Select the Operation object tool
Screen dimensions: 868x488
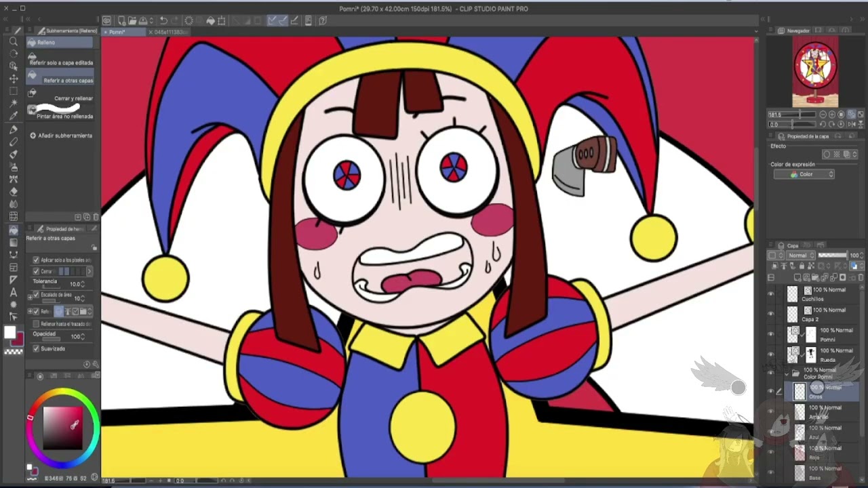click(x=13, y=66)
